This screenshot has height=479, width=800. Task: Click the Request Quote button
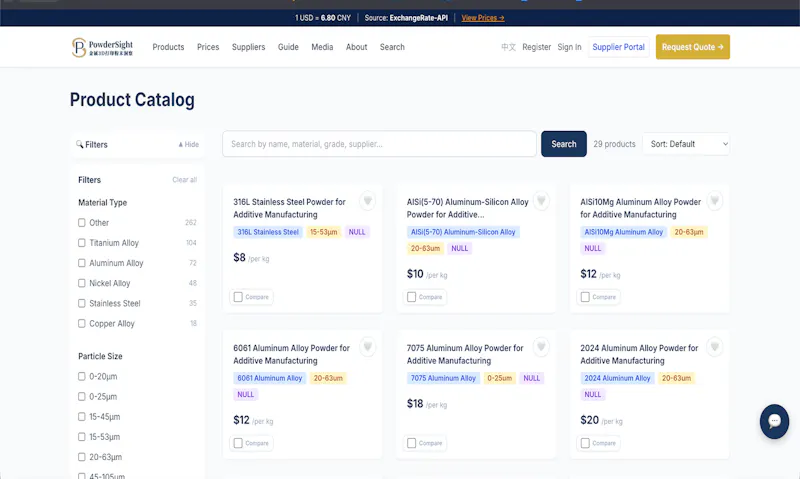(x=693, y=47)
